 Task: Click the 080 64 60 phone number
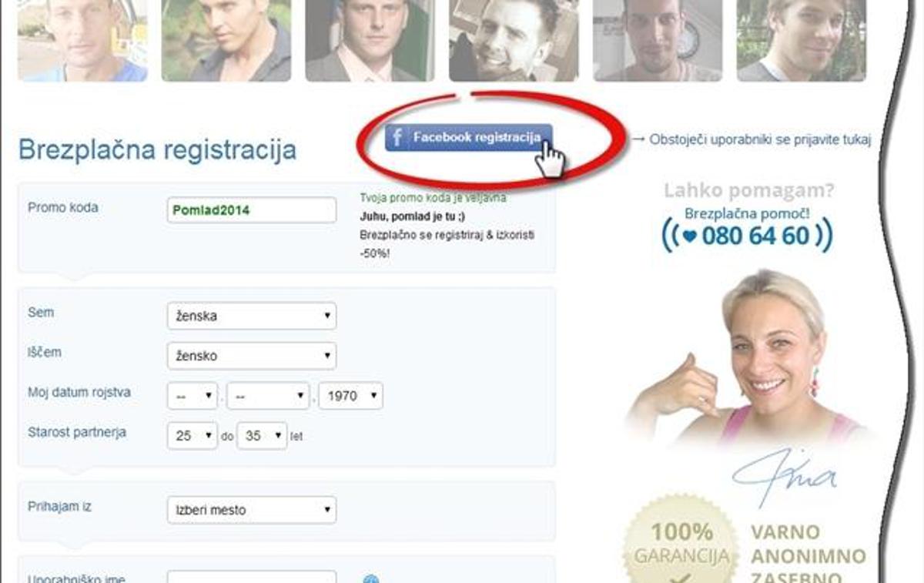[757, 236]
